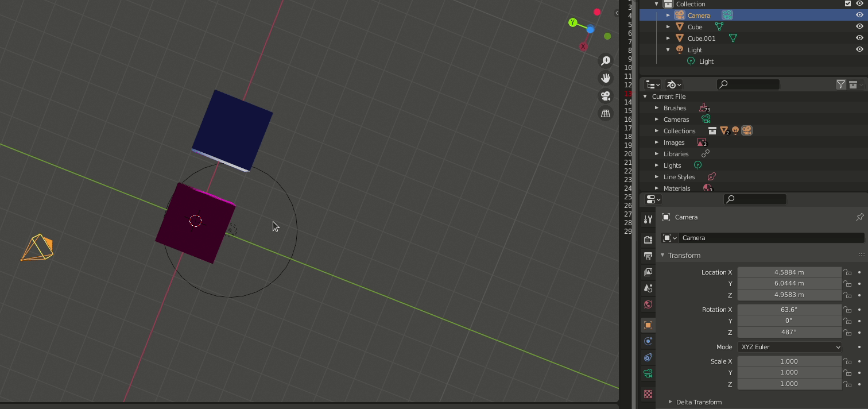This screenshot has width=868, height=409.
Task: Open the Camera object data properties tab
Action: (648, 373)
